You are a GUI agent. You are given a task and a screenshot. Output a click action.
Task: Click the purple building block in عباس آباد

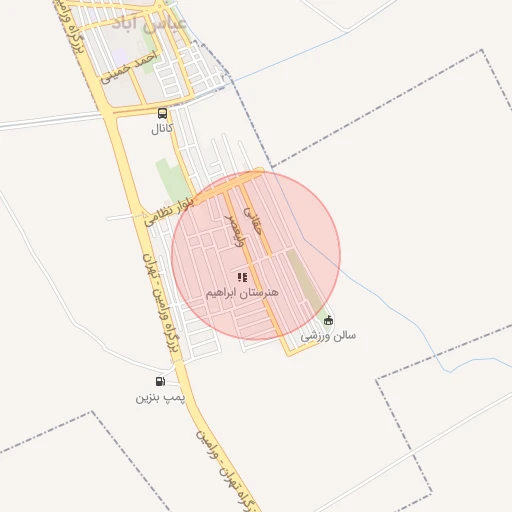coord(120,58)
